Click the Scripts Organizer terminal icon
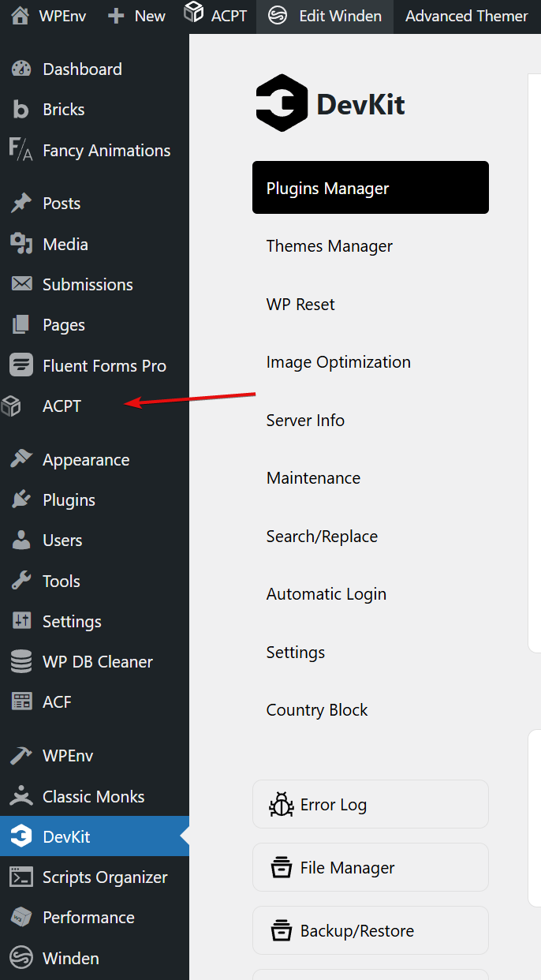Image resolution: width=541 pixels, height=980 pixels. (21, 877)
